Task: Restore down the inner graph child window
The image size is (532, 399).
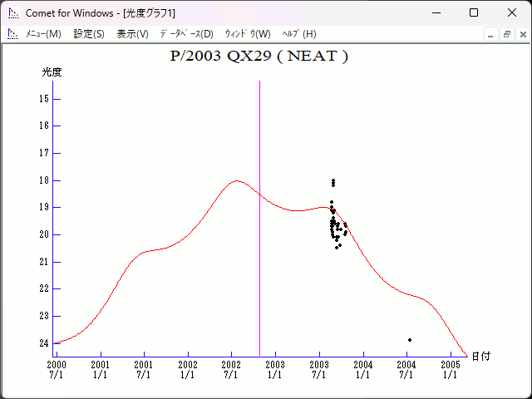Action: tap(506, 34)
